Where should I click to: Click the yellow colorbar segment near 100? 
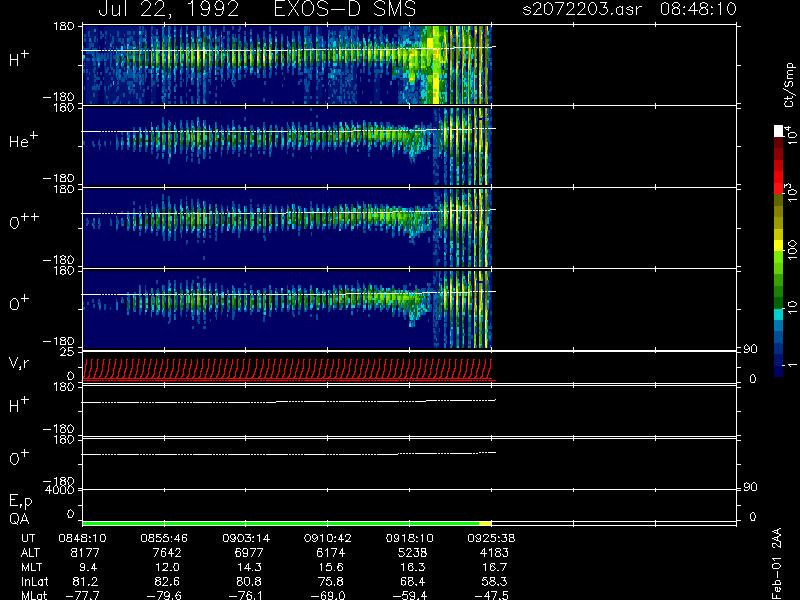coord(778,246)
